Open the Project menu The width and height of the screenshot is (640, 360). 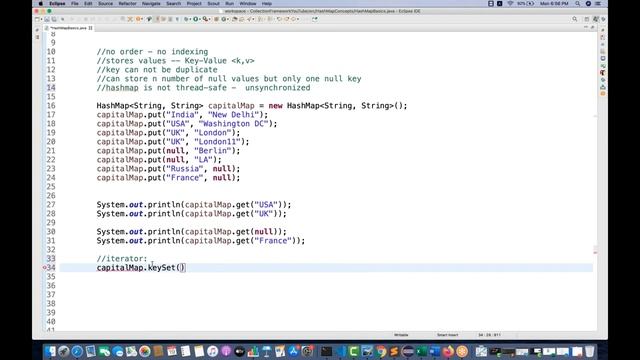click(194, 4)
